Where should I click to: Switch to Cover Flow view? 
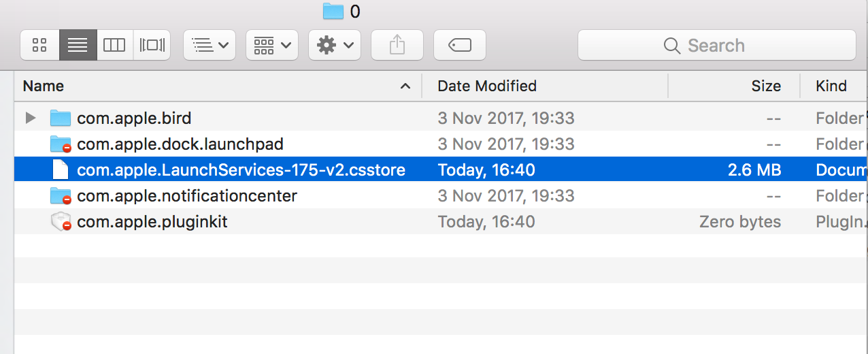pyautogui.click(x=152, y=46)
